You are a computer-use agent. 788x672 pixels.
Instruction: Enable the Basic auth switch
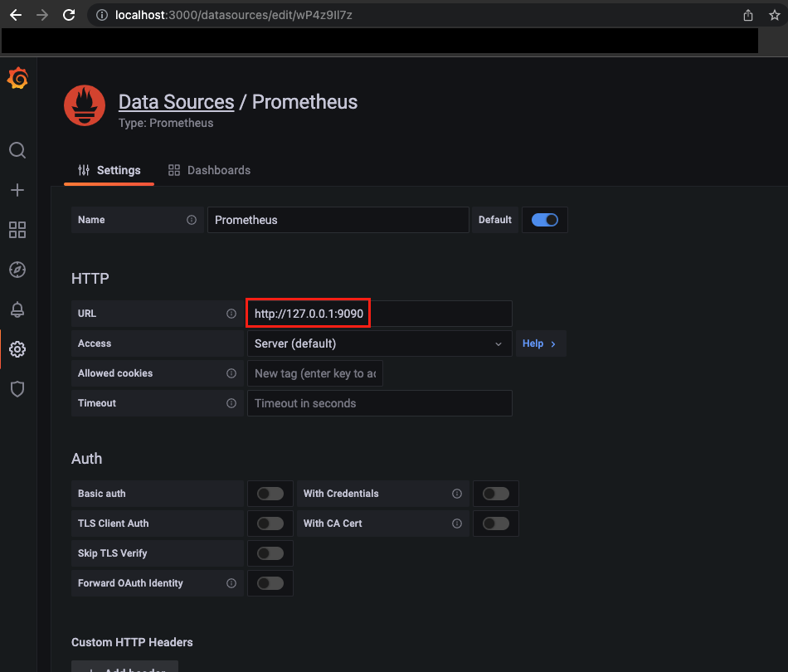tap(270, 494)
